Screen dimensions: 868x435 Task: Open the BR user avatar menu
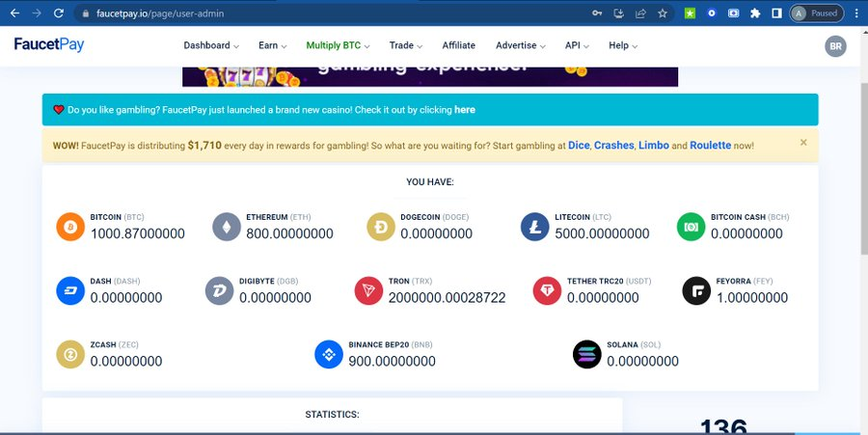pos(835,46)
